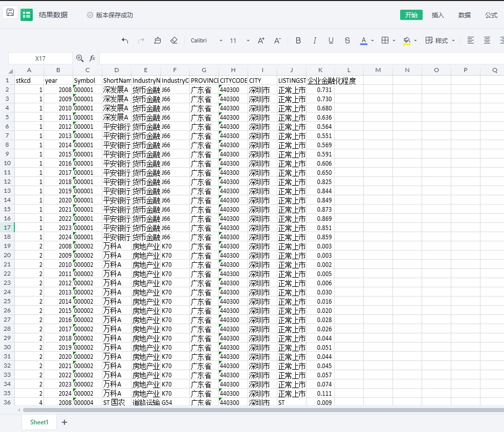Click the zoom magnifier beside the cell box
Viewport: 504px width, 432px height.
pyautogui.click(x=80, y=59)
